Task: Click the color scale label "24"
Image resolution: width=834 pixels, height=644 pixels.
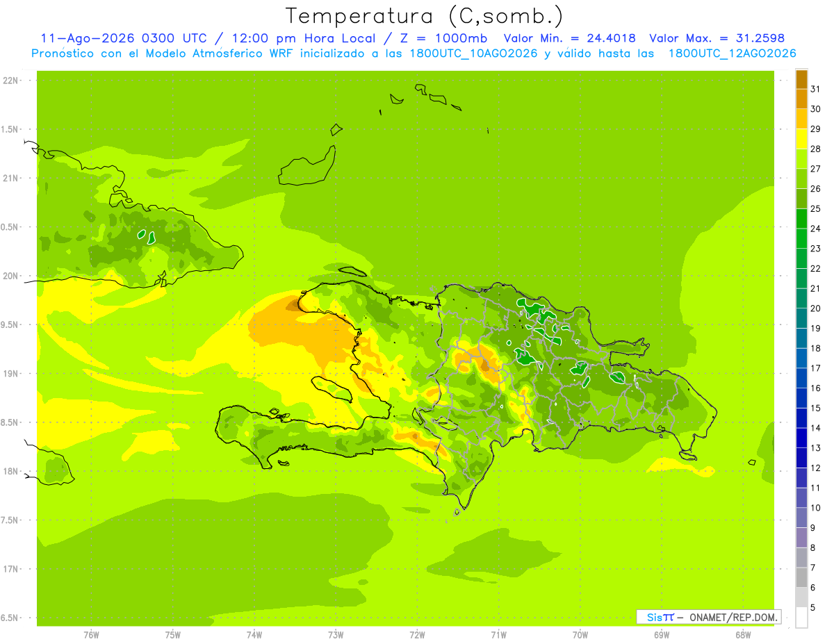Action: click(x=815, y=229)
